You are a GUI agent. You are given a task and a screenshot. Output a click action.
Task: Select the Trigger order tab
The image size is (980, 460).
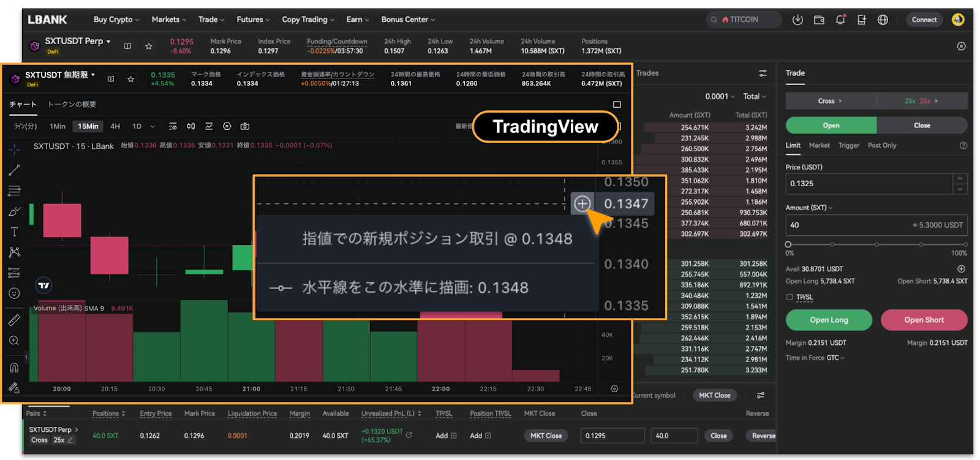848,146
